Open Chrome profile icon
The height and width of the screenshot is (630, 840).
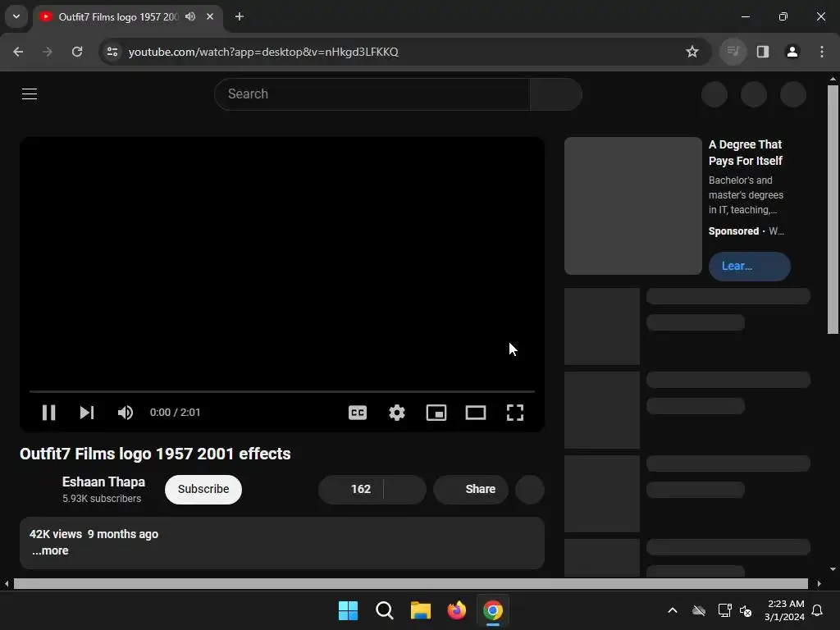[x=792, y=52]
